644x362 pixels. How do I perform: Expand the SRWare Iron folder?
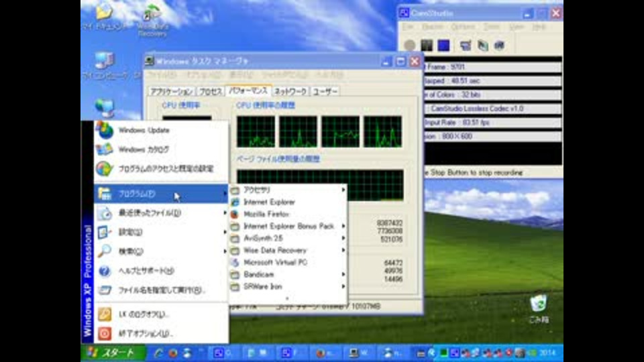pos(288,287)
